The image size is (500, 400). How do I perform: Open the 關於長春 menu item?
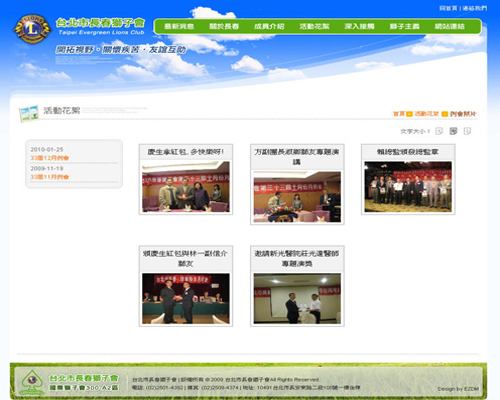click(224, 26)
